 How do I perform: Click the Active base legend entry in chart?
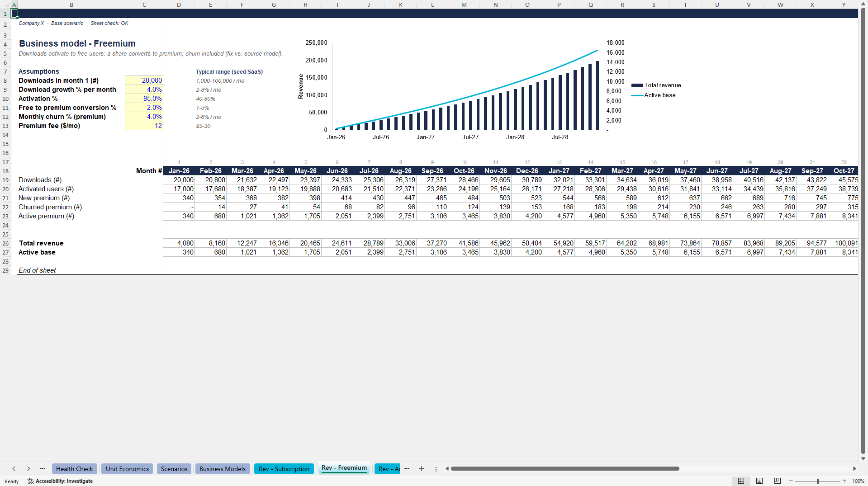click(x=654, y=95)
